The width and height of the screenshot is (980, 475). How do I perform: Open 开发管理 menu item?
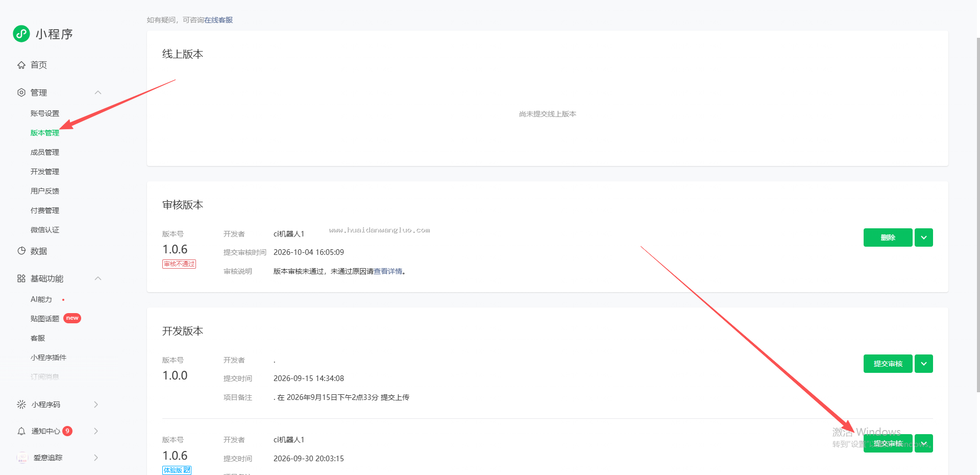pyautogui.click(x=45, y=172)
